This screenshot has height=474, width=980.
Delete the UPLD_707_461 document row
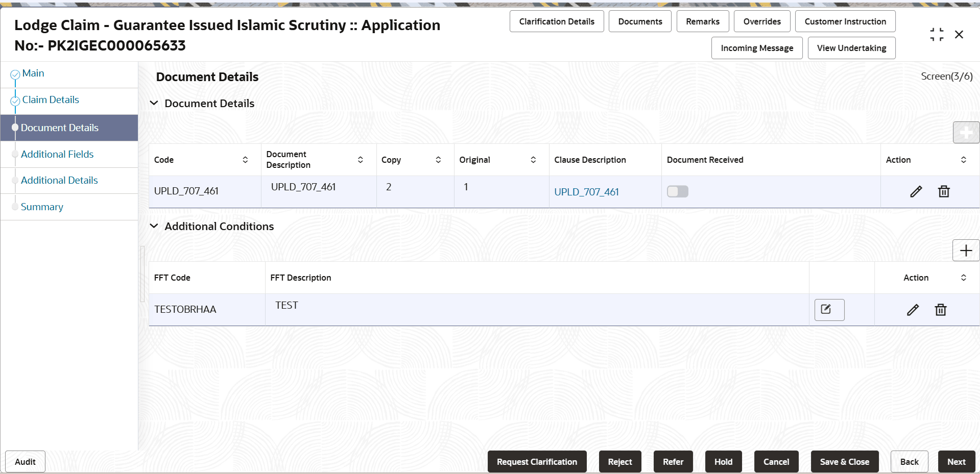pos(944,191)
